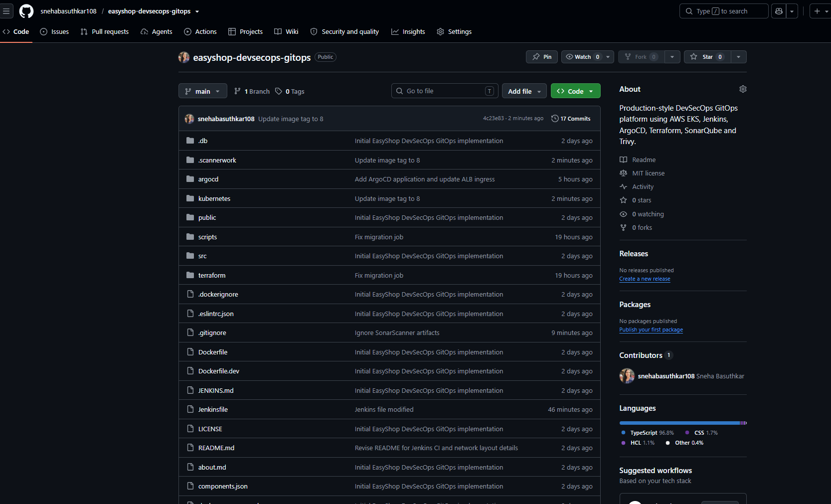Open the Projects tab

click(245, 31)
